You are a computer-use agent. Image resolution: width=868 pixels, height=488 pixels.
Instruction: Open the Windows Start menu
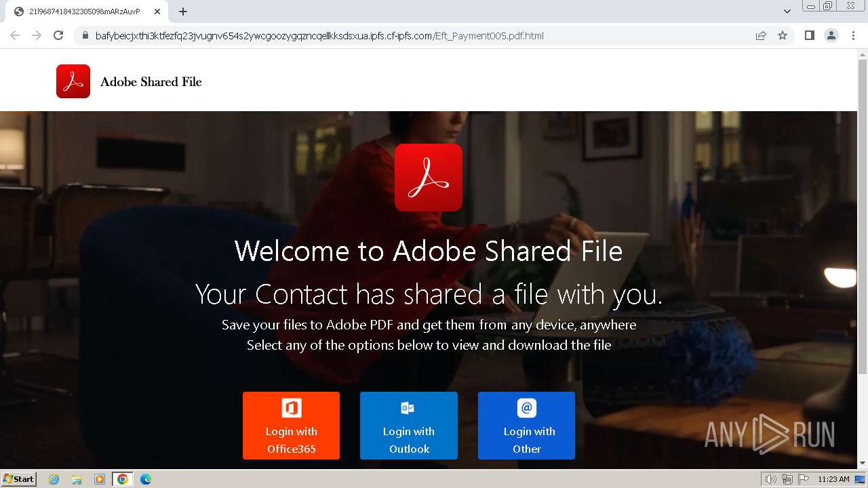tap(19, 479)
